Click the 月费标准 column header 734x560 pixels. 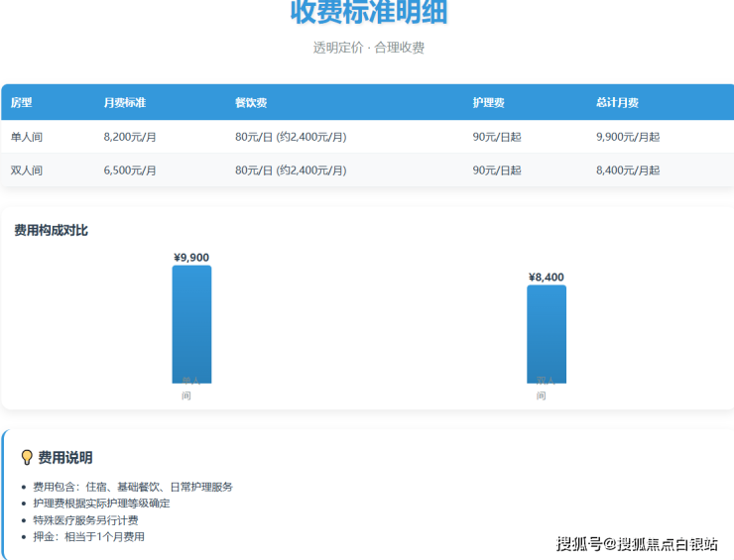click(125, 103)
